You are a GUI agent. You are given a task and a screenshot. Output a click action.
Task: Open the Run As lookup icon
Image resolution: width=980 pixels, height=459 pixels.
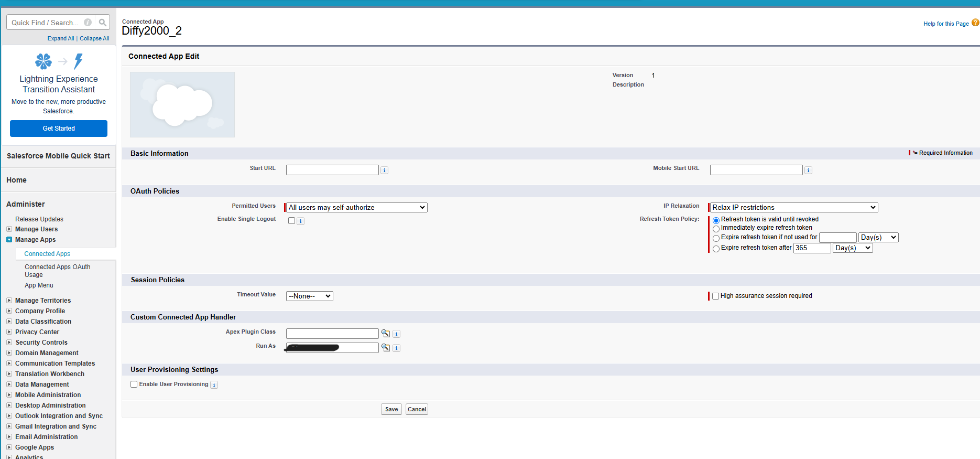386,347
